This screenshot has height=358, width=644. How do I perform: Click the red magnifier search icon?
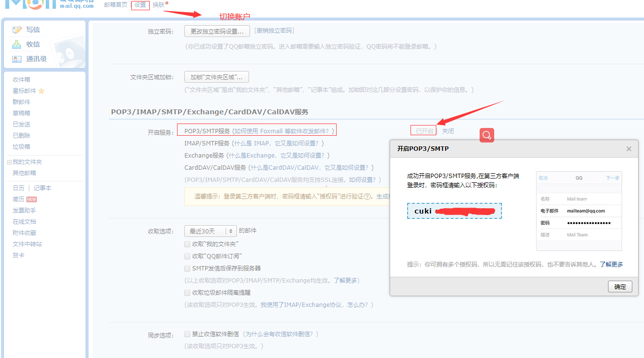487,135
